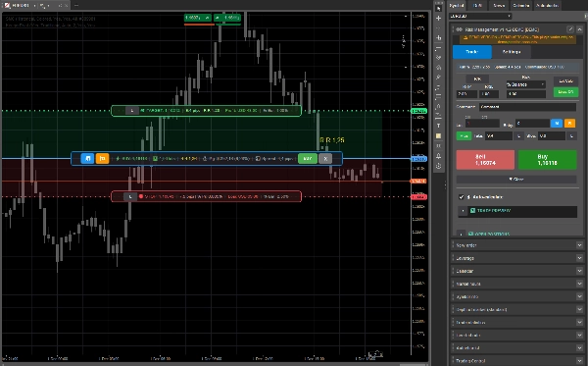
Task: Select the blue Trade tab
Action: click(x=472, y=52)
